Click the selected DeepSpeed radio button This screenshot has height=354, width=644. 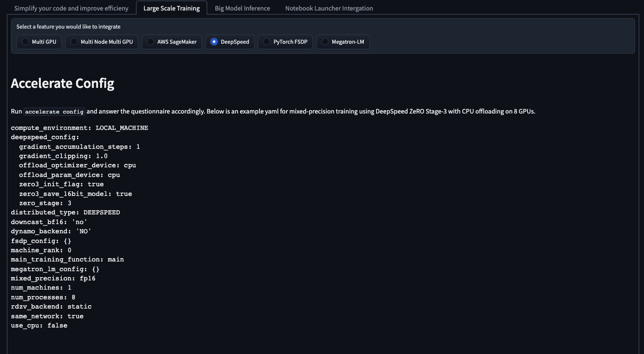point(214,42)
